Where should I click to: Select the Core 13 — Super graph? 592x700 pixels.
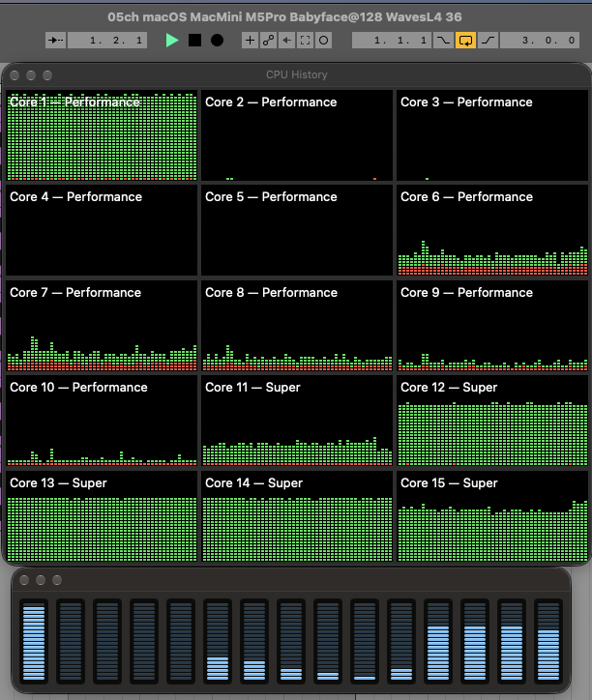[x=102, y=517]
